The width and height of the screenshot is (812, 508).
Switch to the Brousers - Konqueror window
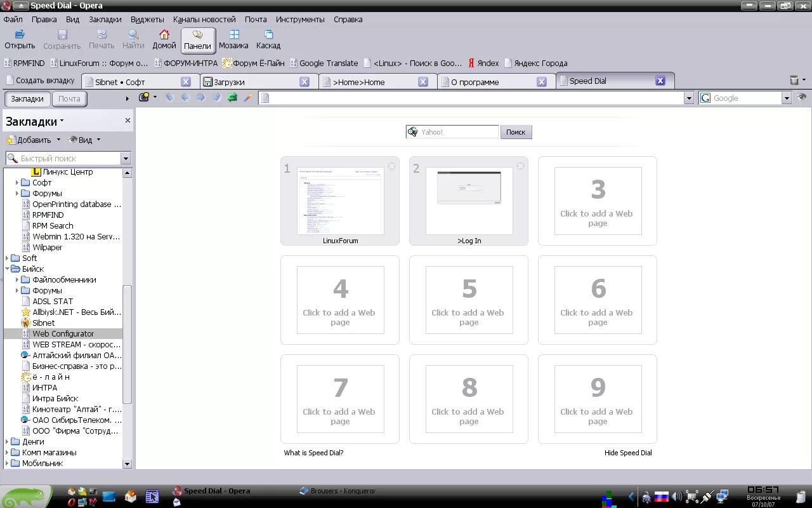click(339, 491)
